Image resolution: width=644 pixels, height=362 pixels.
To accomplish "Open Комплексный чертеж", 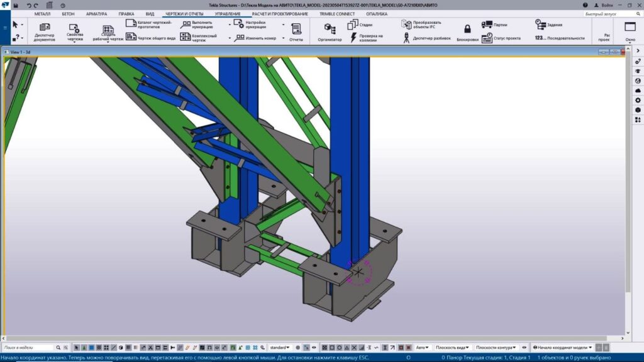I will (x=198, y=38).
